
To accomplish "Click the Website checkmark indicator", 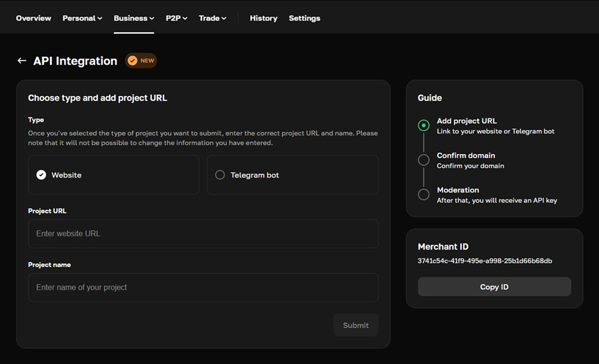I will [41, 175].
